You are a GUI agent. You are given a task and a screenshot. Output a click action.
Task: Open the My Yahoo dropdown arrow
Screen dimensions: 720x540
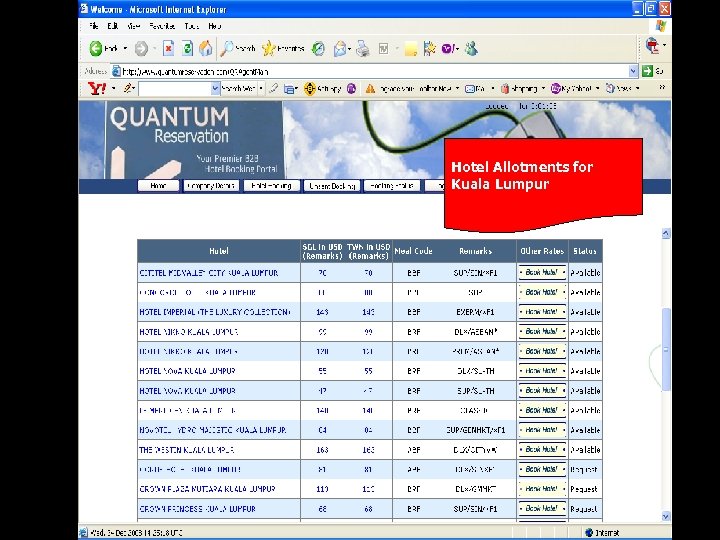597,89
